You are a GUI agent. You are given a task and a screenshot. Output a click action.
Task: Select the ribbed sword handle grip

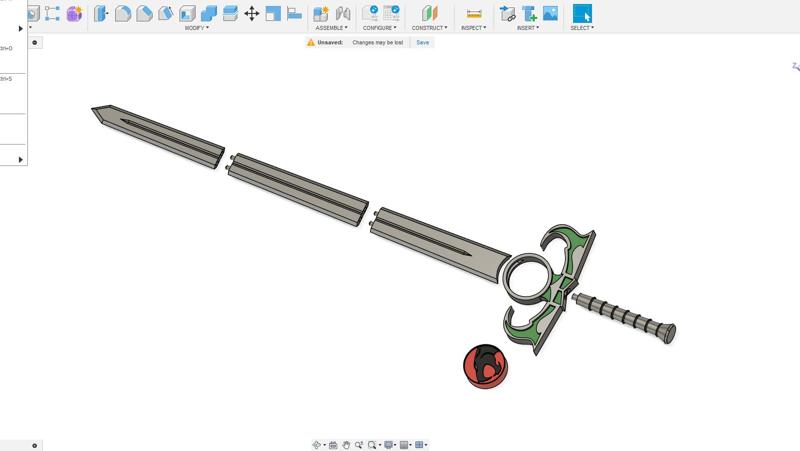click(625, 317)
